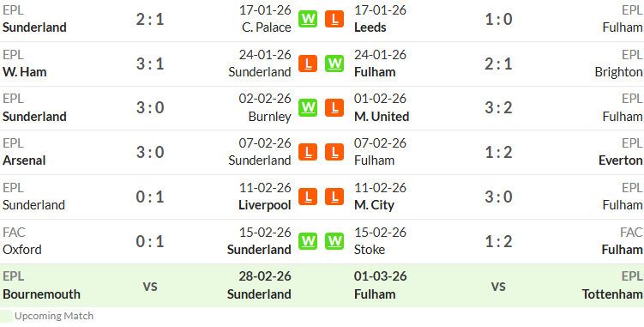Open the W. Ham team link

24,72
